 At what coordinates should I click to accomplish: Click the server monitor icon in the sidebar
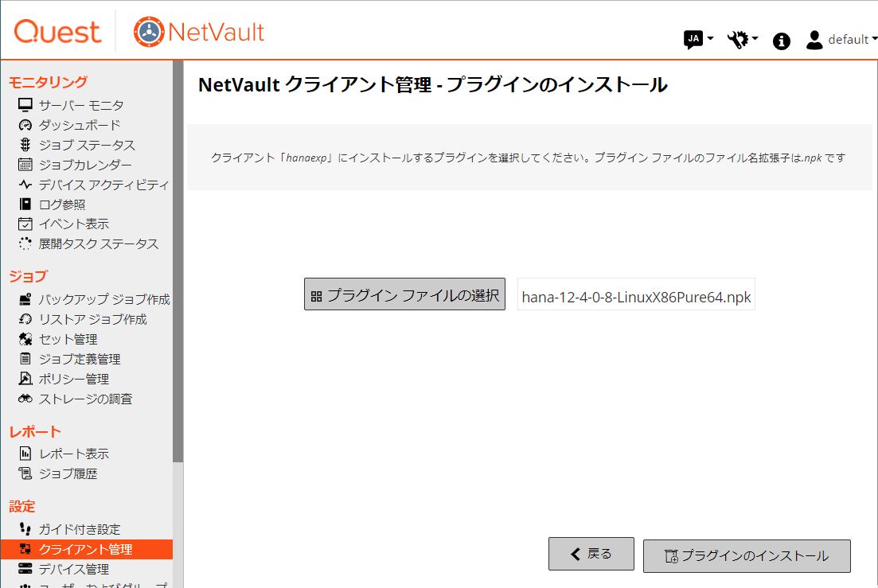pyautogui.click(x=25, y=104)
